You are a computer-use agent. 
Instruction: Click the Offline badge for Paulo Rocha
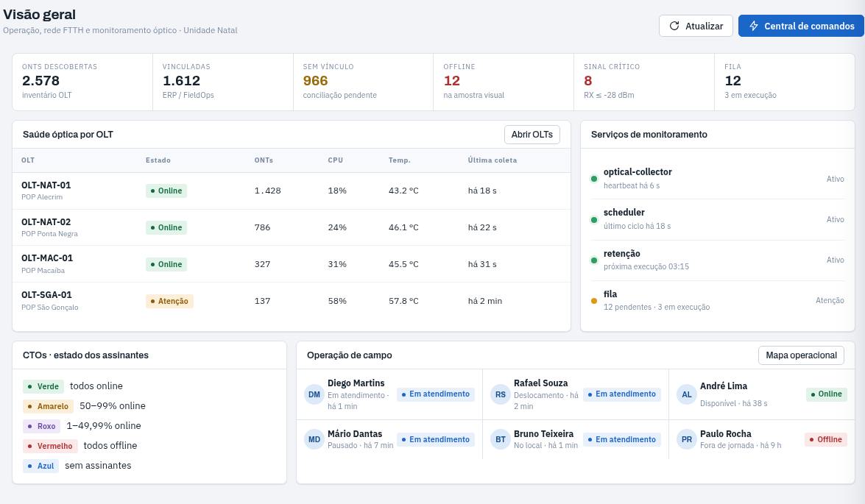pyautogui.click(x=825, y=439)
